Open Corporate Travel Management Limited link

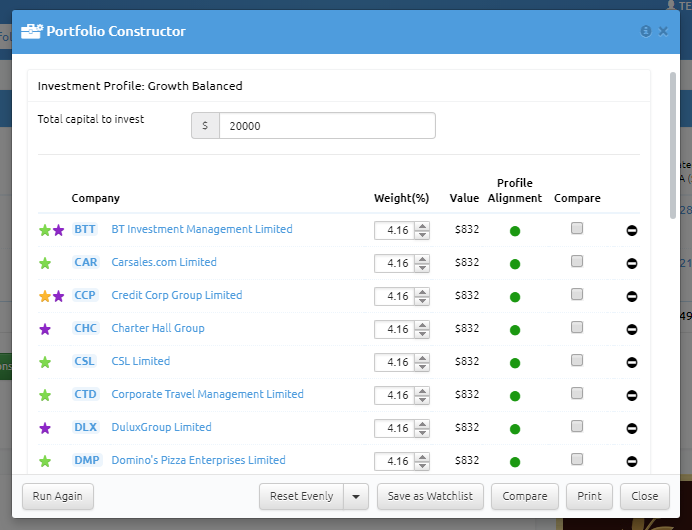[x=207, y=394]
